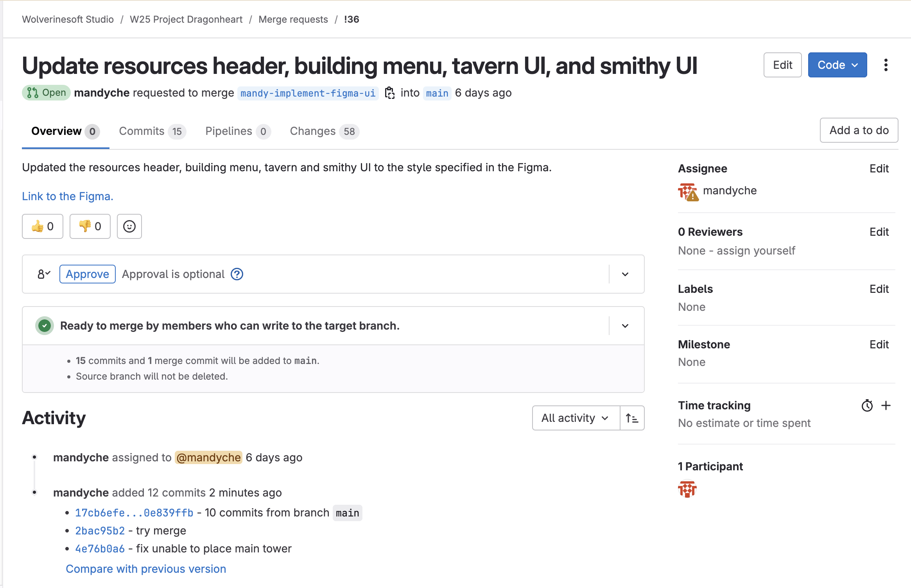This screenshot has height=588, width=911.
Task: Open the vertical three-dots actions menu
Action: pos(886,65)
